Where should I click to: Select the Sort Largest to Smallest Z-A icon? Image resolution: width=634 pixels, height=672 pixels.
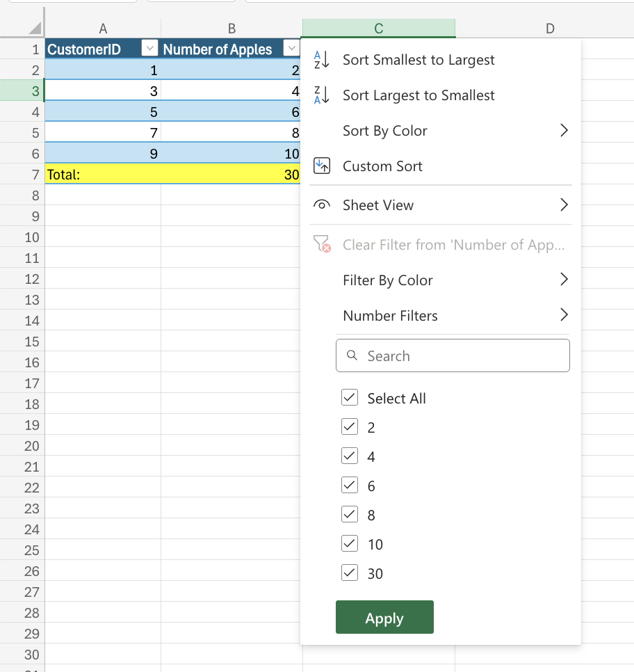coord(322,95)
